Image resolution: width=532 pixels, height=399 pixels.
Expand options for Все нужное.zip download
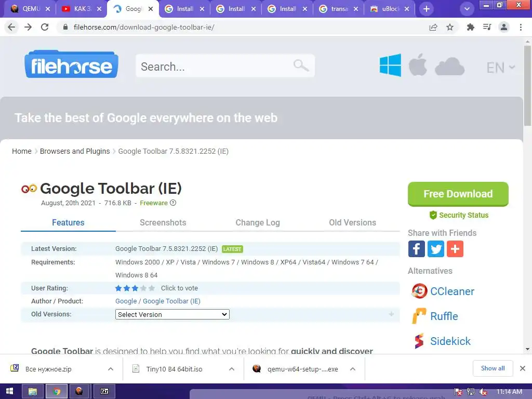(111, 369)
